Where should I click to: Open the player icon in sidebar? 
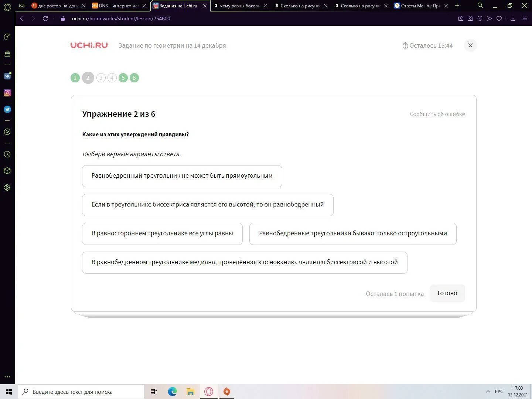point(7,132)
